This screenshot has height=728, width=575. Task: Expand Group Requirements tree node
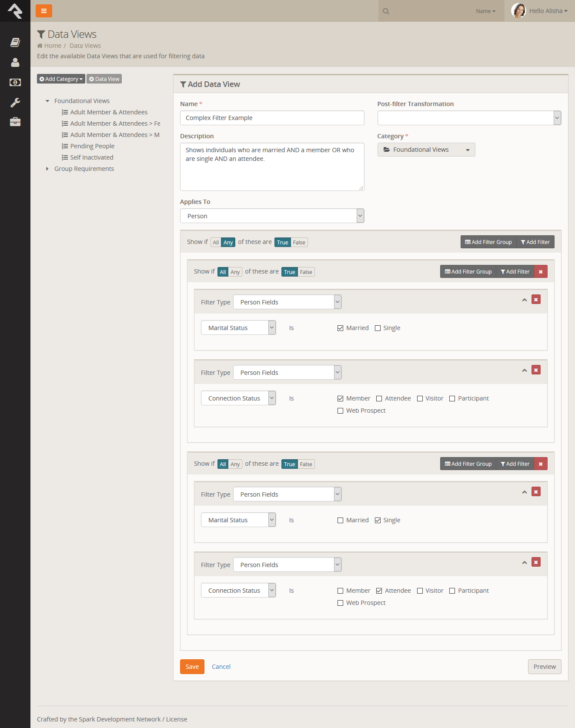47,169
